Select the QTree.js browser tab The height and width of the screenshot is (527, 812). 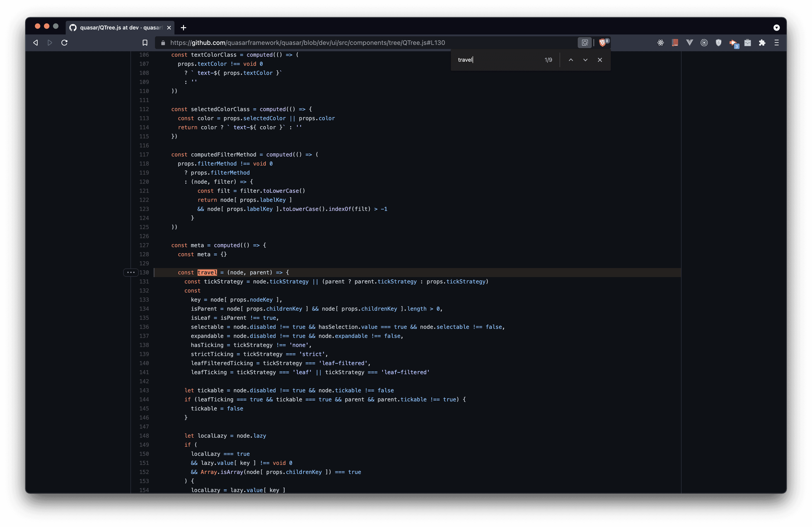(120, 27)
